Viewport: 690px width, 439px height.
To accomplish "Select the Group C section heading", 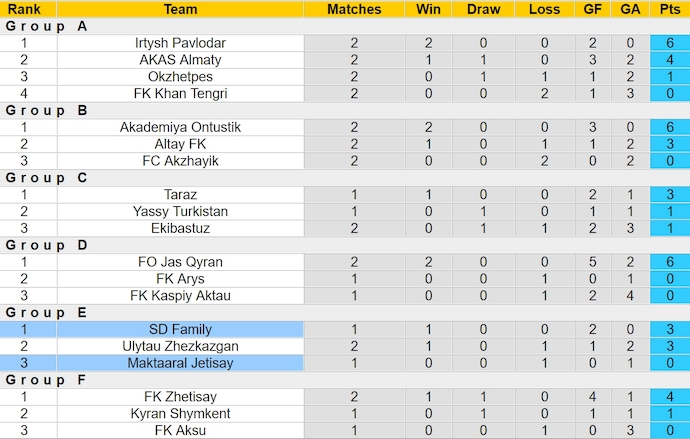I will (46, 178).
